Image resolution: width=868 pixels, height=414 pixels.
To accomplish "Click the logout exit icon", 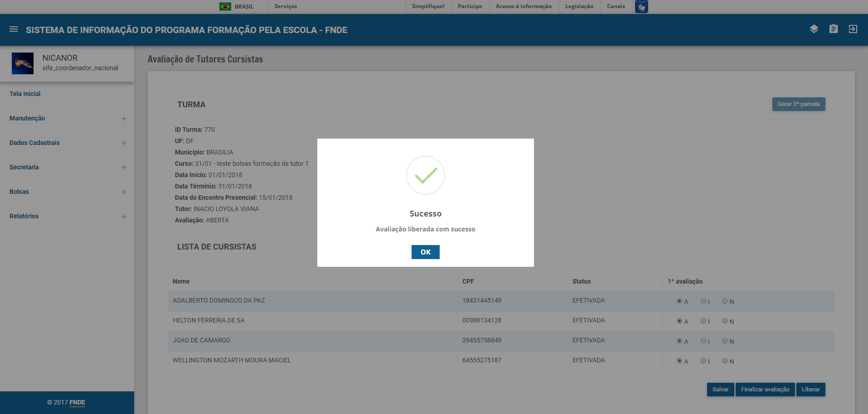I will pos(853,29).
